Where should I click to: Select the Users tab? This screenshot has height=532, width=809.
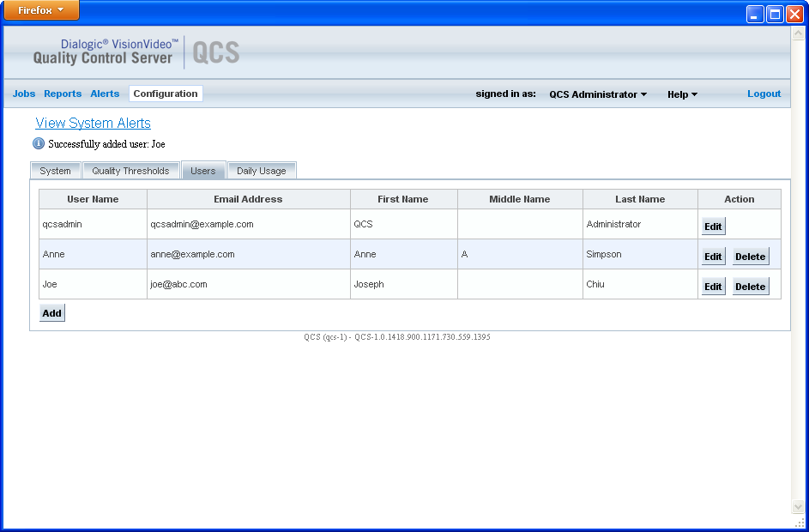click(x=202, y=170)
